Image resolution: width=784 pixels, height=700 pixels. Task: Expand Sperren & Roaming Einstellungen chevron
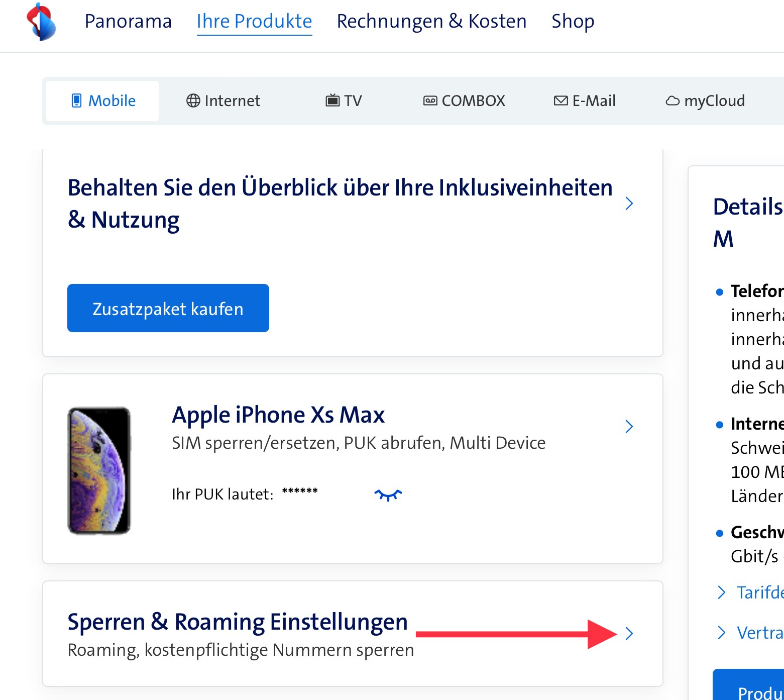[629, 634]
